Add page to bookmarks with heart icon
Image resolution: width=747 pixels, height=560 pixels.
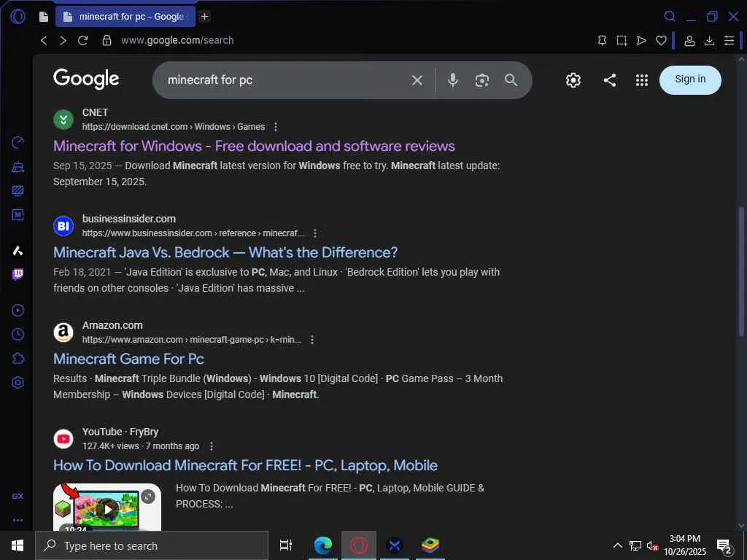click(661, 41)
